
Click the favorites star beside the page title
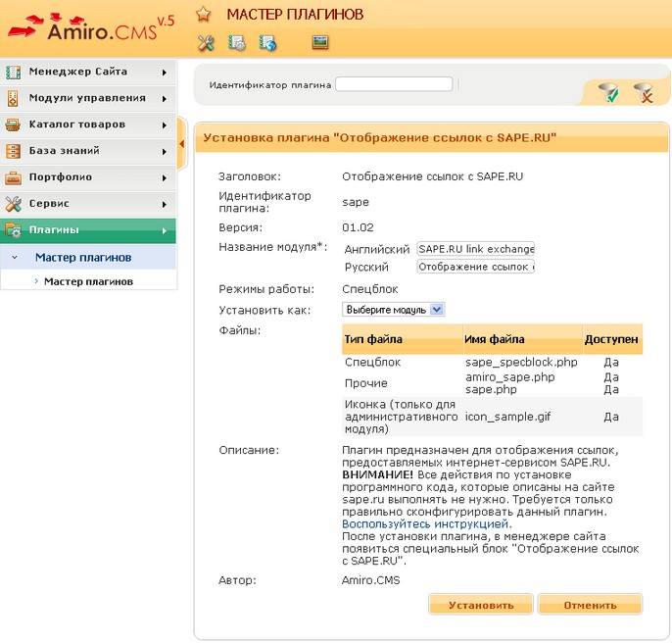click(x=203, y=14)
